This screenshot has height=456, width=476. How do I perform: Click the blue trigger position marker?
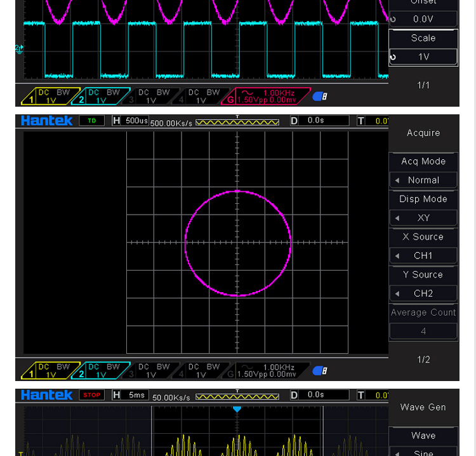[237, 410]
